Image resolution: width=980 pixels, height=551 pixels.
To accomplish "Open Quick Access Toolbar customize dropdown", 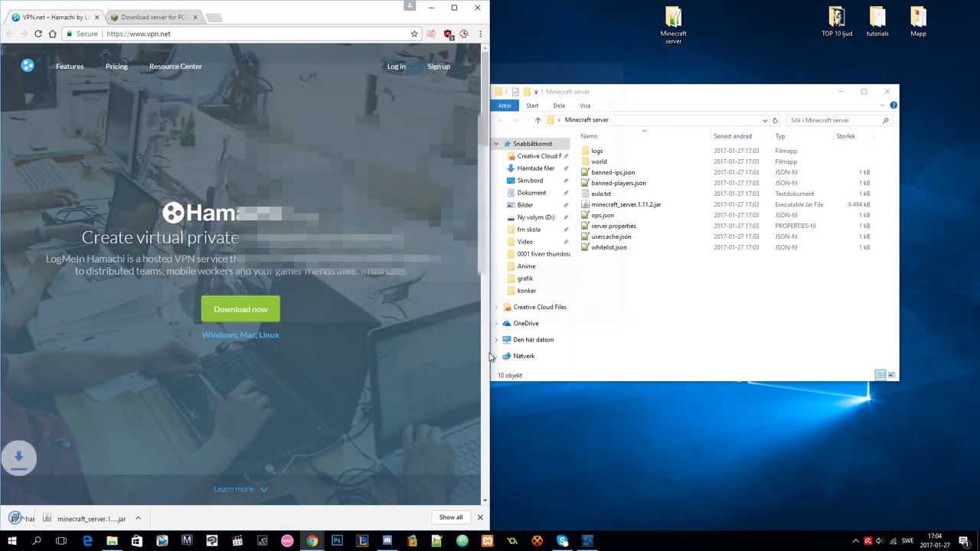I will [536, 92].
